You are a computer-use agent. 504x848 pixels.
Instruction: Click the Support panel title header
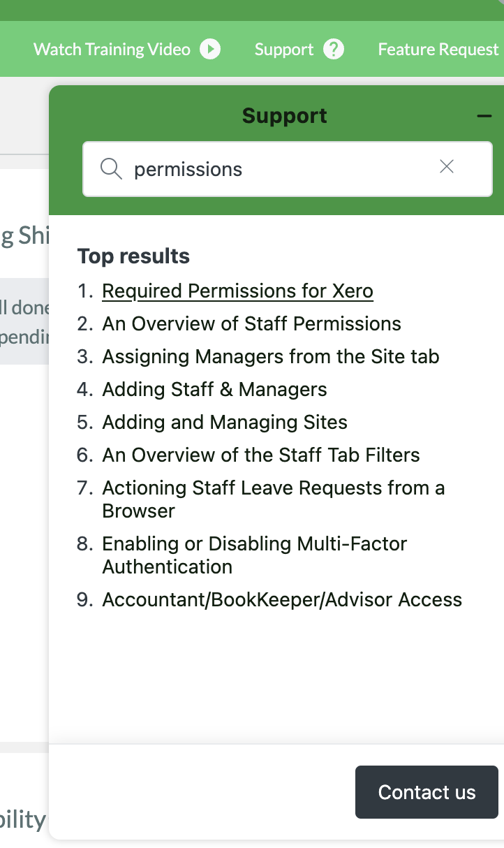[x=284, y=115]
